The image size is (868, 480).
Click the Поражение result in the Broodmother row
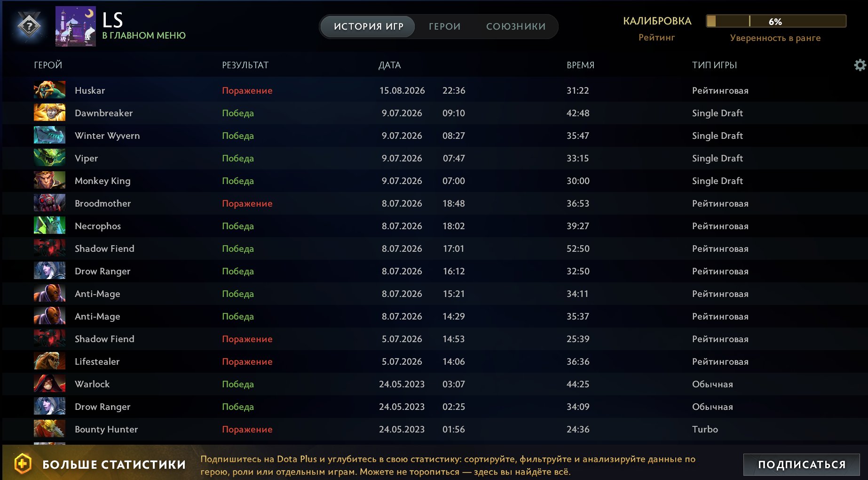click(247, 203)
